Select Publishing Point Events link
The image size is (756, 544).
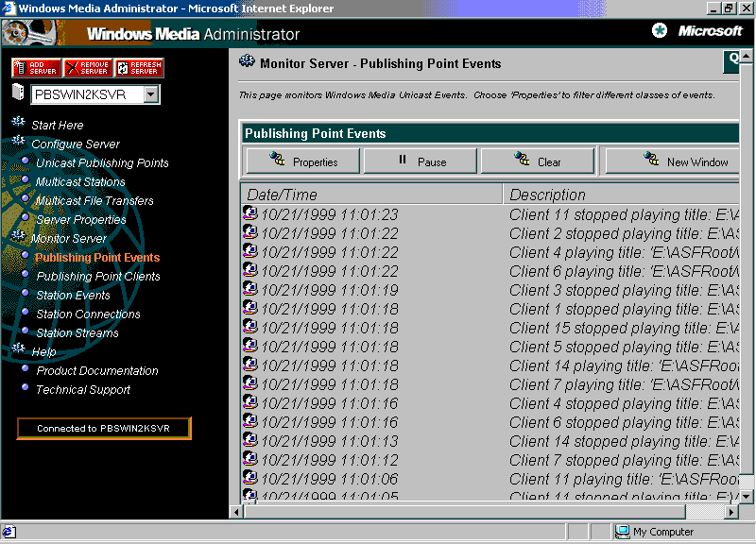[97, 257]
